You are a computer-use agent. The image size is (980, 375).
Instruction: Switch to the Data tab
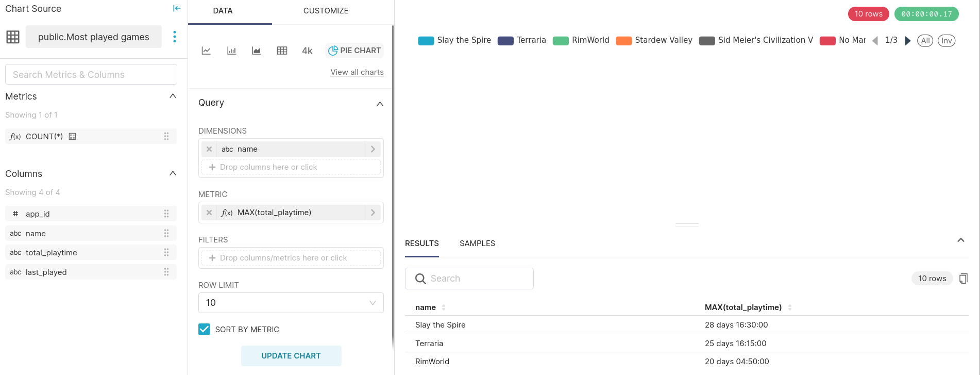[x=223, y=11]
